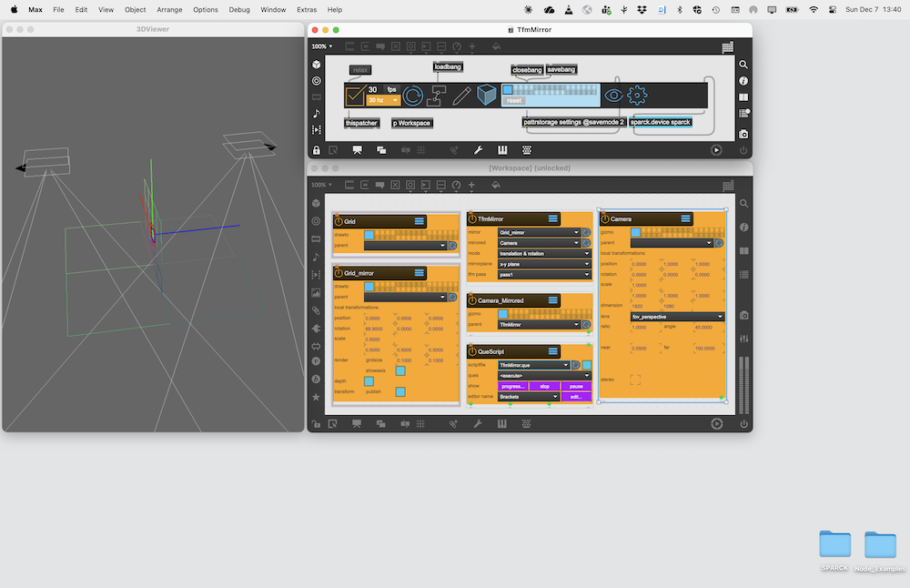Image resolution: width=910 pixels, height=588 pixels.
Task: Click the camera snapshot icon in Workspace sidebar
Action: 743,315
